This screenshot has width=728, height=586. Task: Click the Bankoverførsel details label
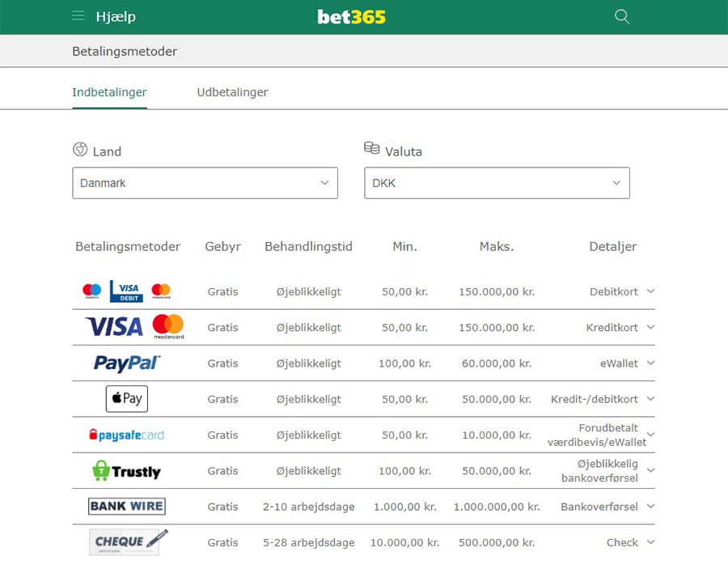pos(599,506)
